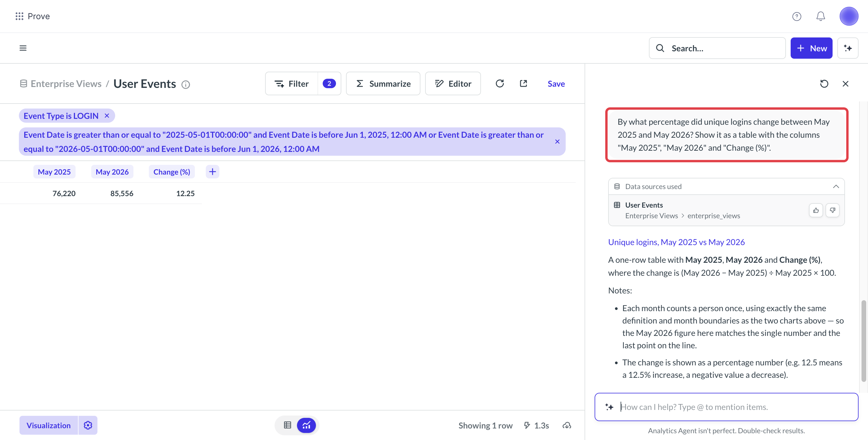Click the filter count badge showing 2
The height and width of the screenshot is (440, 868).
coord(329,83)
